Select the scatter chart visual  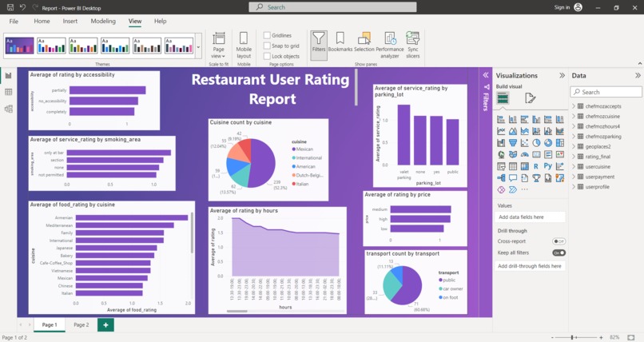pos(524,143)
